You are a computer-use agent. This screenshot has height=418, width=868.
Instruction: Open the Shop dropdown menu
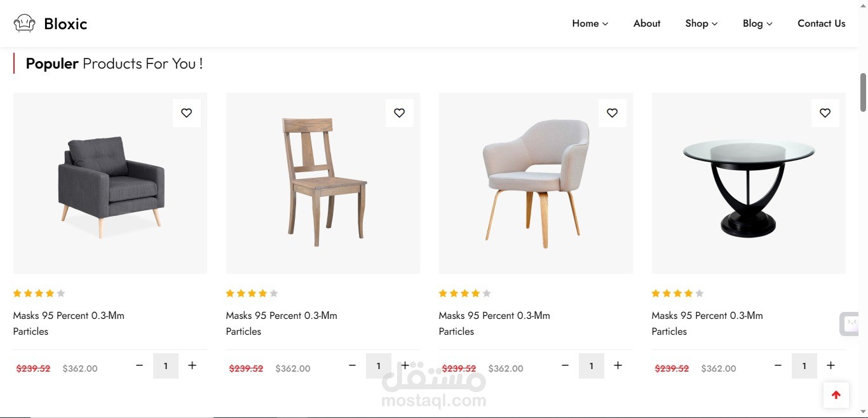(x=702, y=24)
